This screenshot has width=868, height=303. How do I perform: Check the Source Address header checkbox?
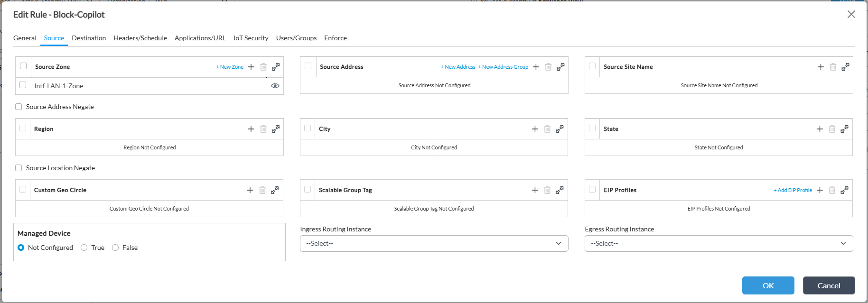coord(308,66)
